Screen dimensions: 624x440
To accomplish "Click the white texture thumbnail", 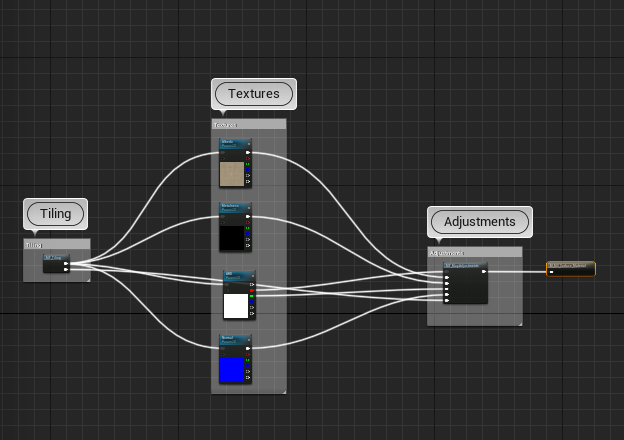I will [236, 306].
